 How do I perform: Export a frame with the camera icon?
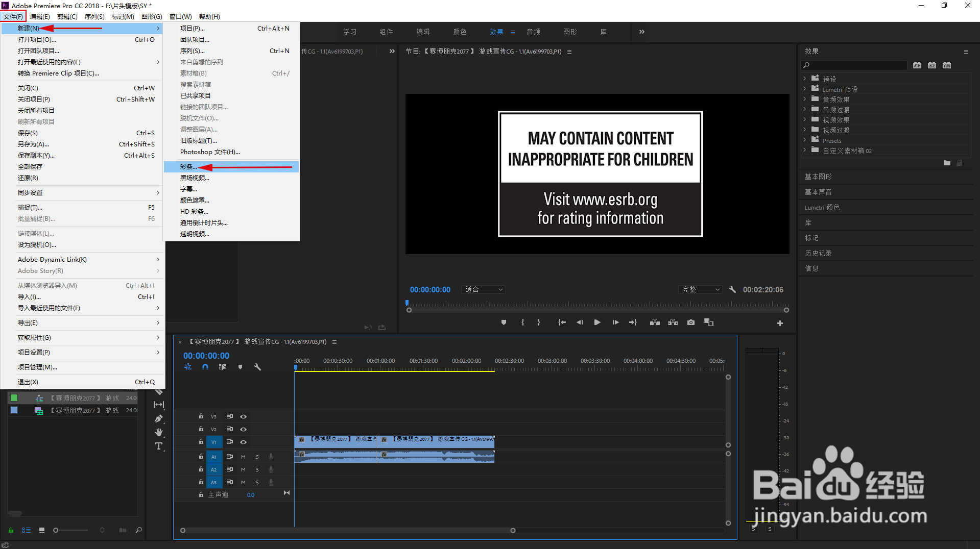pyautogui.click(x=691, y=322)
